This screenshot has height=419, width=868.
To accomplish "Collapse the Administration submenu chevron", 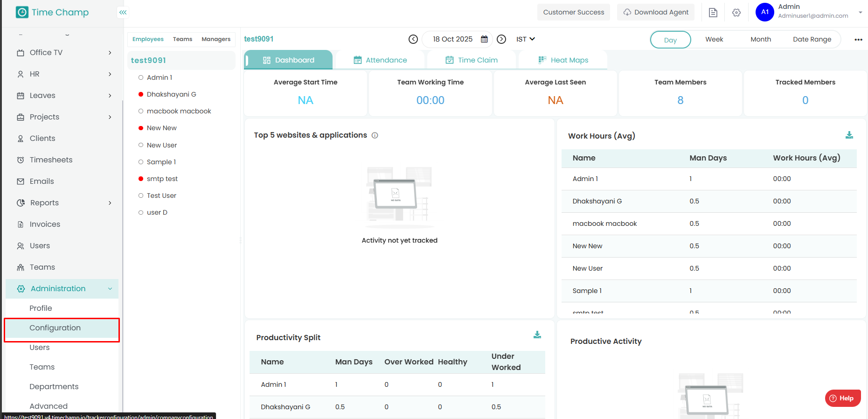I will point(110,289).
